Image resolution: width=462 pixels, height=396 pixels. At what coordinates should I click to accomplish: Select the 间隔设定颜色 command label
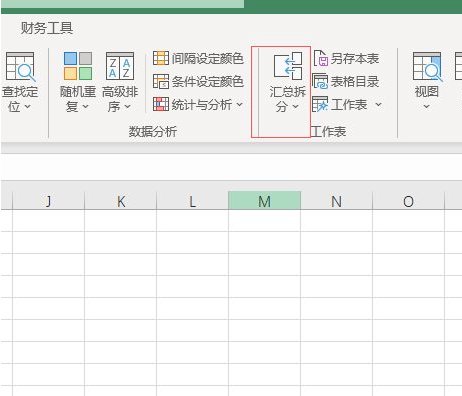[x=208, y=59]
